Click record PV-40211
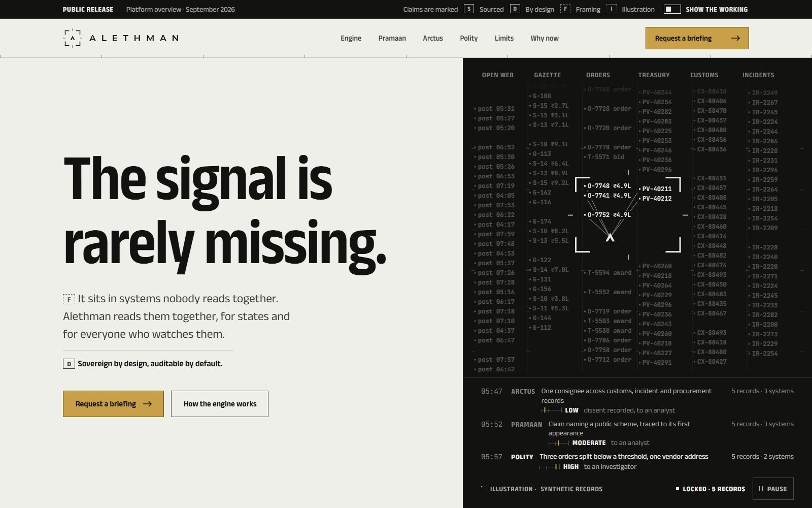This screenshot has height=508, width=812. pos(656,189)
